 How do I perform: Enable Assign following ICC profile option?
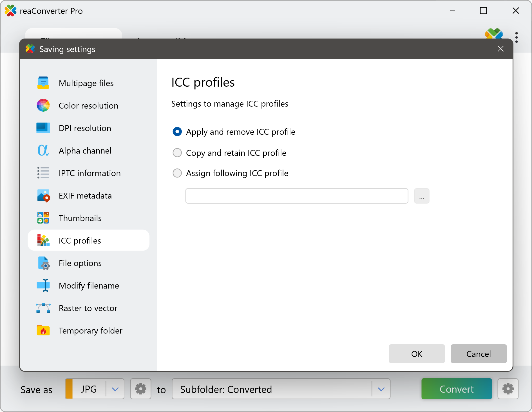177,173
